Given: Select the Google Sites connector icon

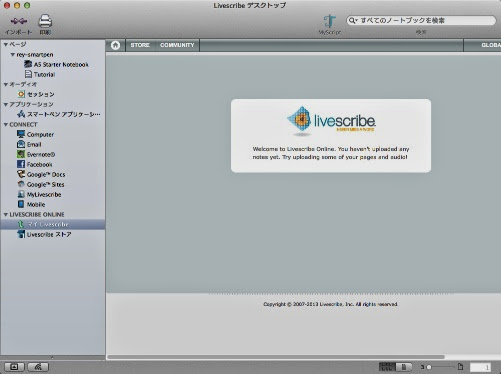Looking at the screenshot, I should coord(21,184).
